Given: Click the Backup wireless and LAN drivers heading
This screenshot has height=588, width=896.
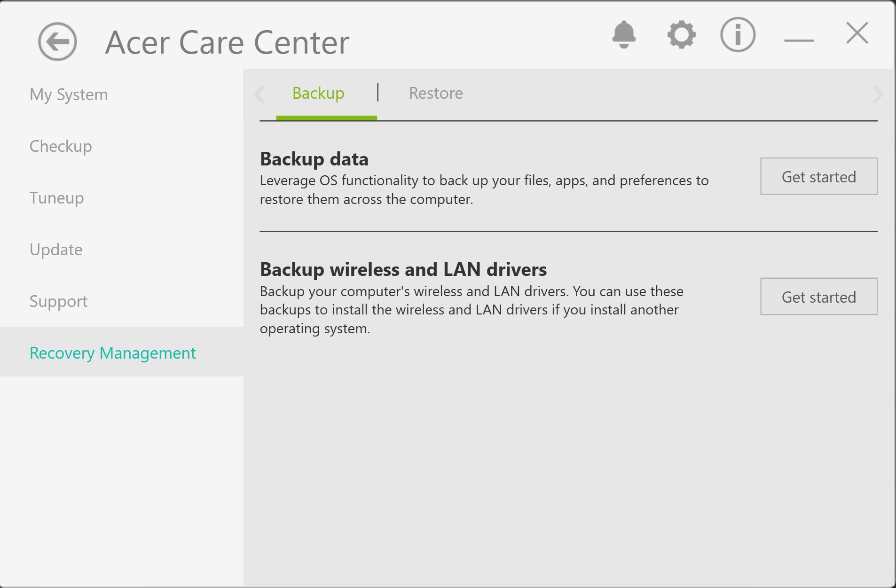Looking at the screenshot, I should click(403, 269).
